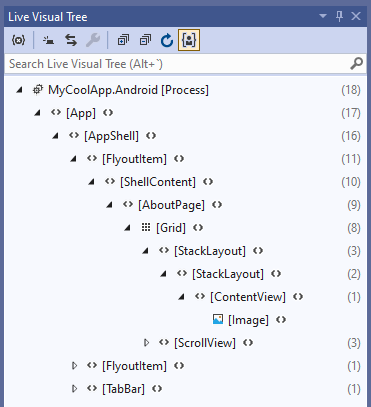The width and height of the screenshot is (371, 407).
Task: Click the search magnifier icon
Action: pyautogui.click(x=356, y=63)
